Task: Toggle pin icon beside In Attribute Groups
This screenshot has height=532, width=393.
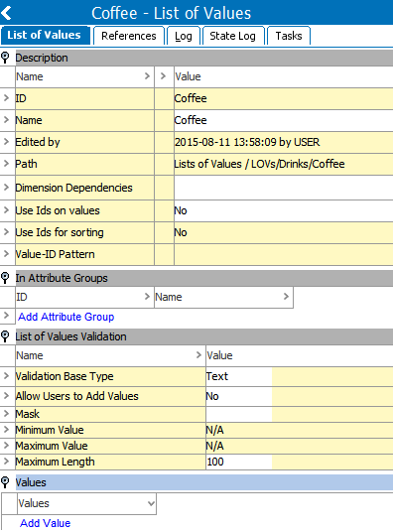Action: tap(5, 278)
